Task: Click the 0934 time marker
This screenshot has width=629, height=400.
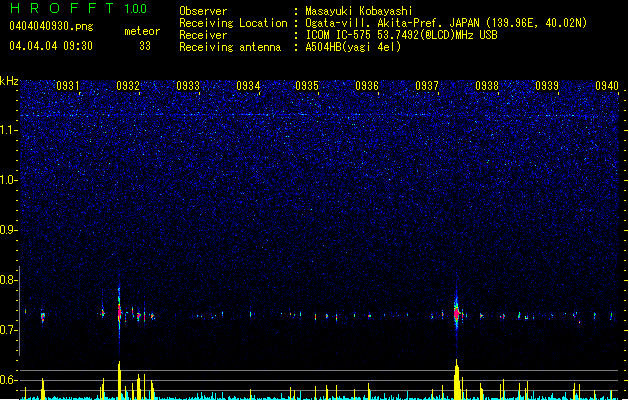Action: click(248, 86)
